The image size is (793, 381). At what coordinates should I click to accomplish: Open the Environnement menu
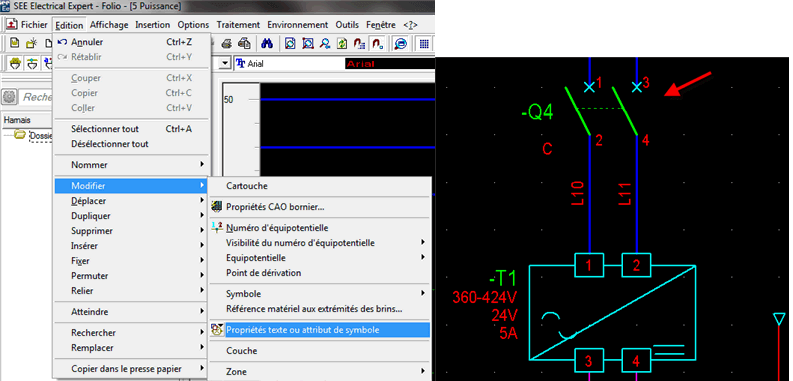point(298,25)
